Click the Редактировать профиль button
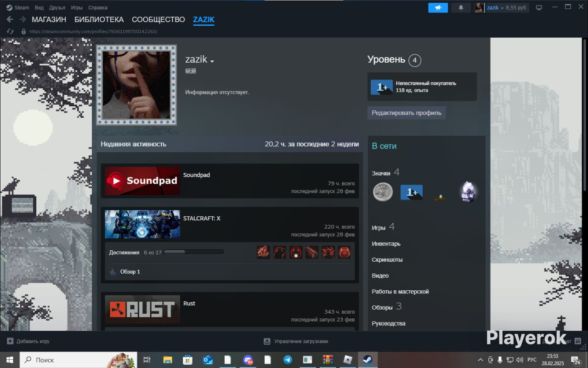 [407, 113]
